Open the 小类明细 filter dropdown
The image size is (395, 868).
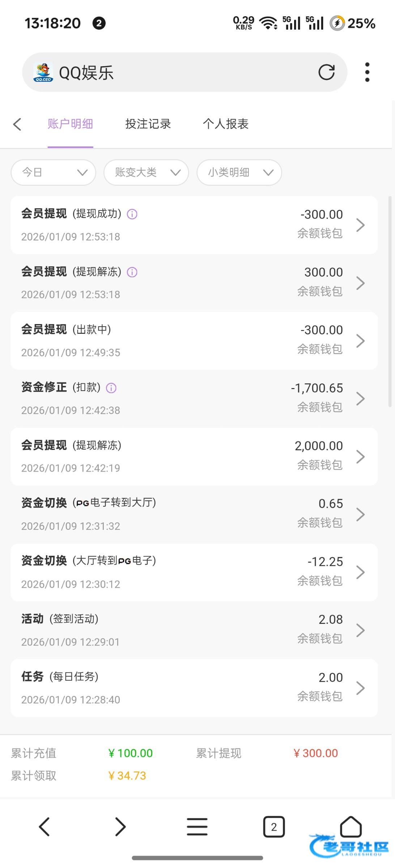point(239,173)
